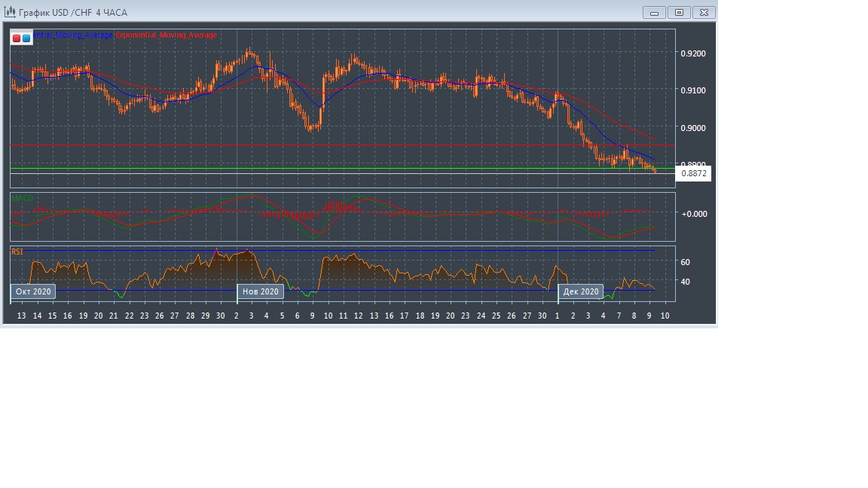Click the blue square legend icon
This screenshot has height=488, width=868.
point(26,38)
